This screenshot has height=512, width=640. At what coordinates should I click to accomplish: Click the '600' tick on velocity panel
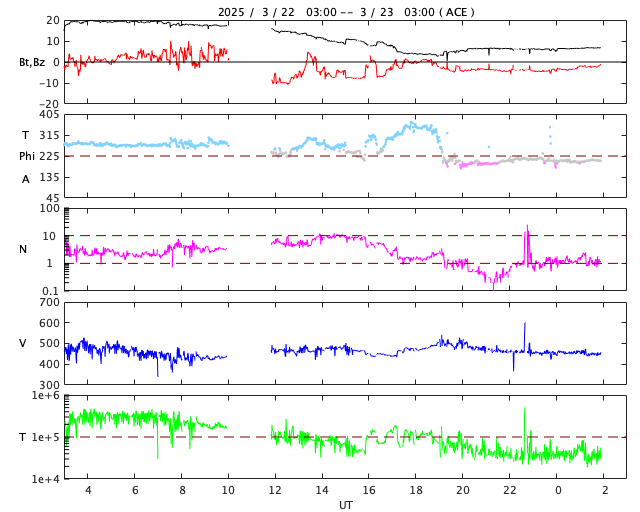click(49, 323)
